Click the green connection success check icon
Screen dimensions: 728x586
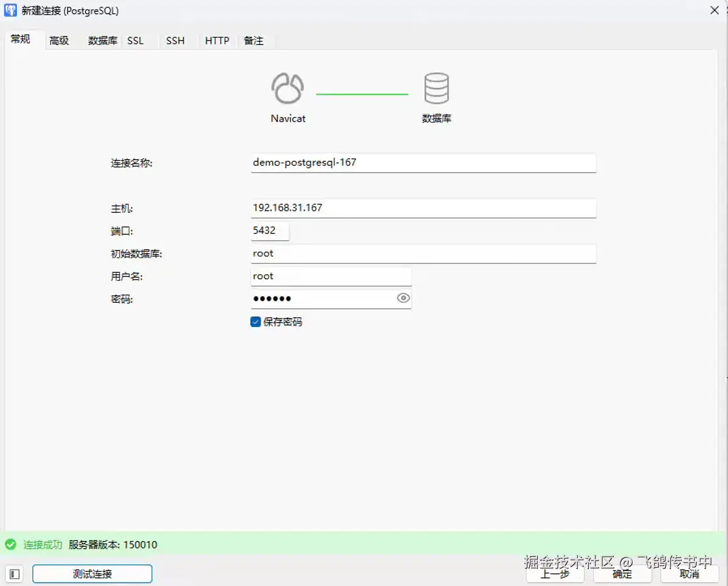(x=11, y=544)
